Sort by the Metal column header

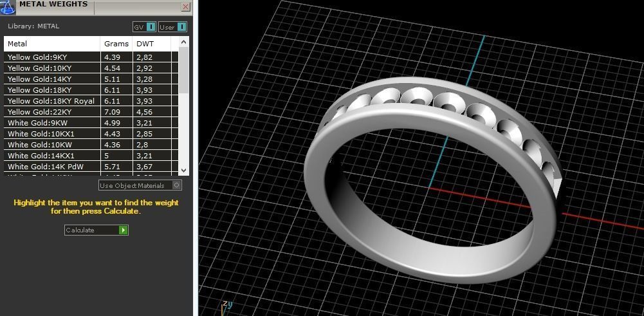click(x=52, y=44)
